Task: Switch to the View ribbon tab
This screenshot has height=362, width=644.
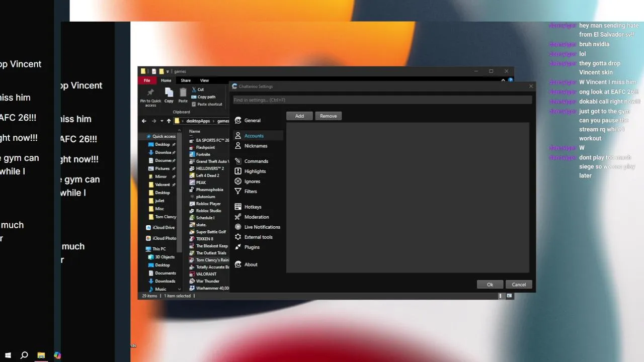Action: (204, 80)
